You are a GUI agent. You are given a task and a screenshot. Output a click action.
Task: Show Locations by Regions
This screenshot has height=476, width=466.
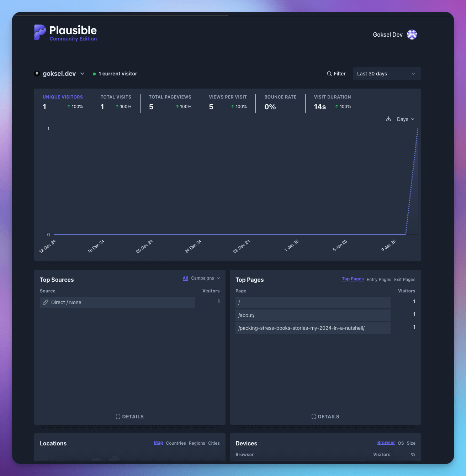[x=197, y=443]
